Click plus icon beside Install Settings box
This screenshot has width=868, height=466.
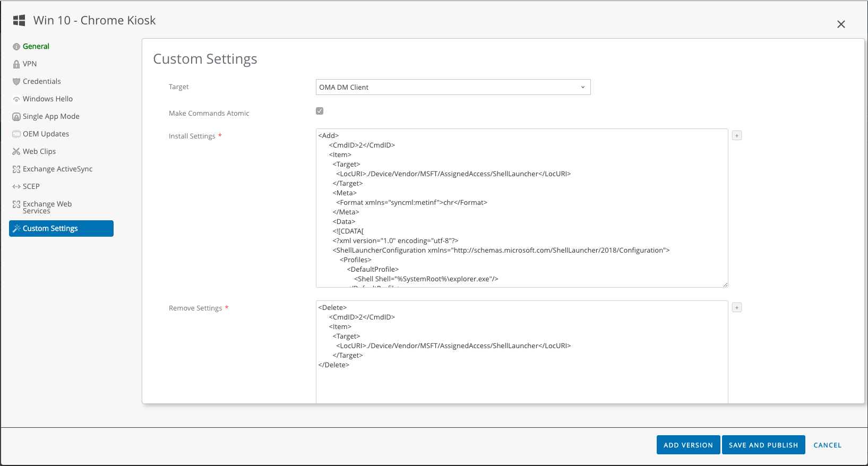click(737, 136)
